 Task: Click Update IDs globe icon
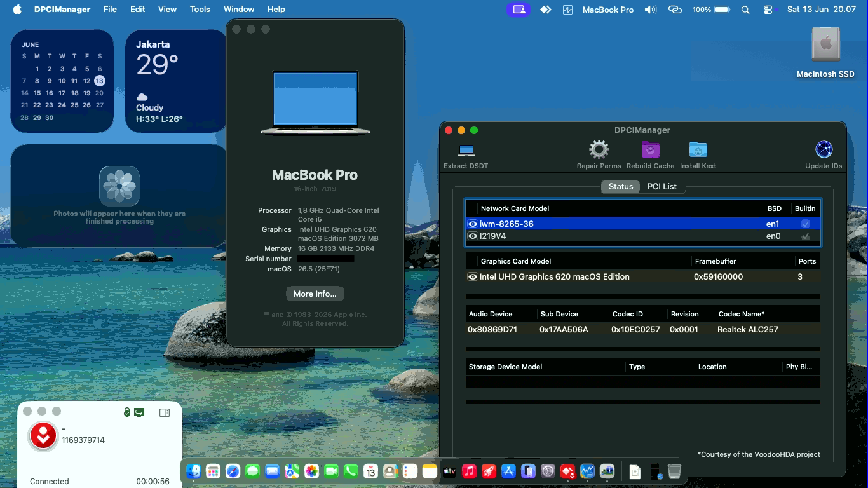[824, 150]
